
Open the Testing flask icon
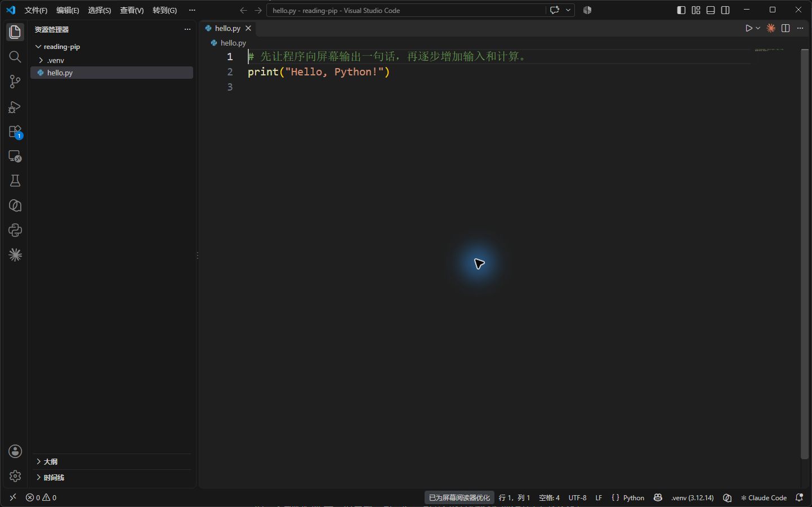coord(15,181)
